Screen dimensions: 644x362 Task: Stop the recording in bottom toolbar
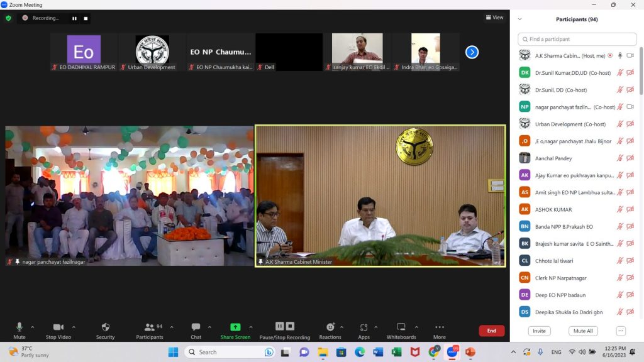coord(290,326)
